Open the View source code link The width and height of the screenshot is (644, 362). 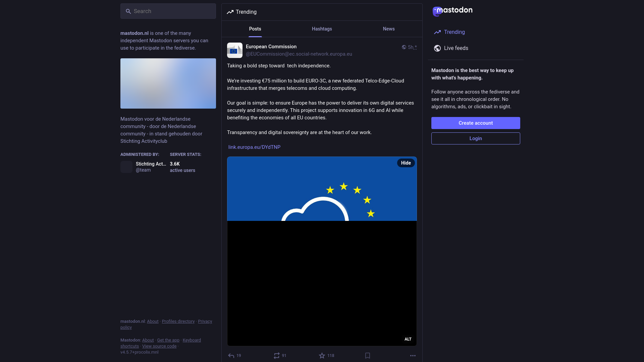coord(159,346)
